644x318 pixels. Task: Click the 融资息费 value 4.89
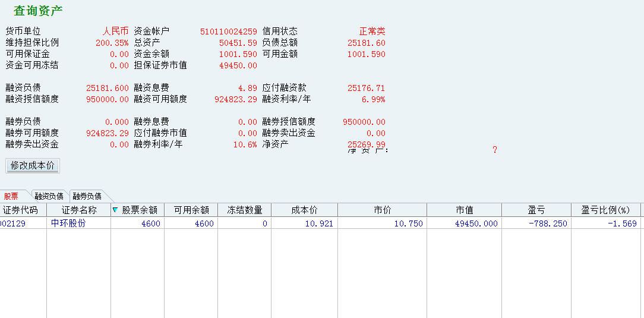pyautogui.click(x=248, y=88)
